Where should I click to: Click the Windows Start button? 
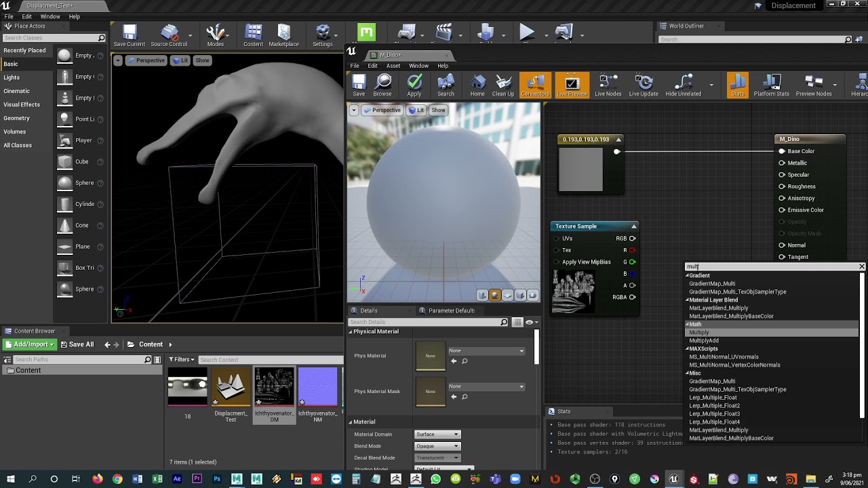[x=12, y=479]
